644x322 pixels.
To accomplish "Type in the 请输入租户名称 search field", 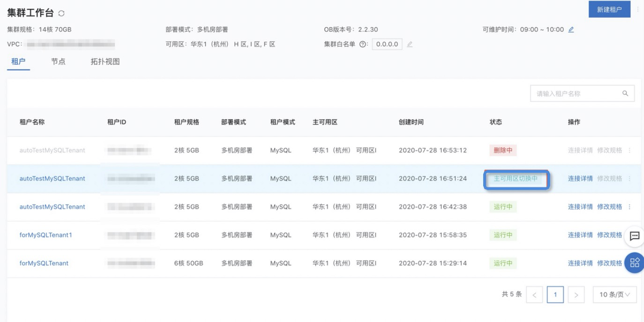I will 577,93.
